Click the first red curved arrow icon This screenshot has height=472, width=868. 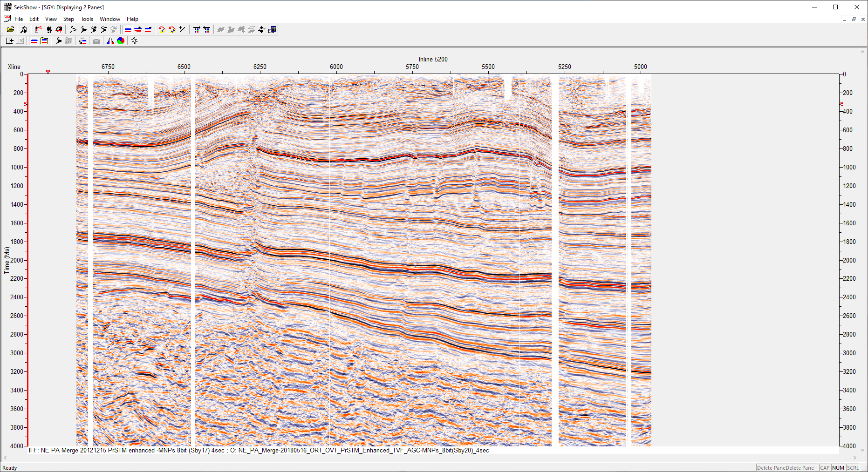point(162,29)
